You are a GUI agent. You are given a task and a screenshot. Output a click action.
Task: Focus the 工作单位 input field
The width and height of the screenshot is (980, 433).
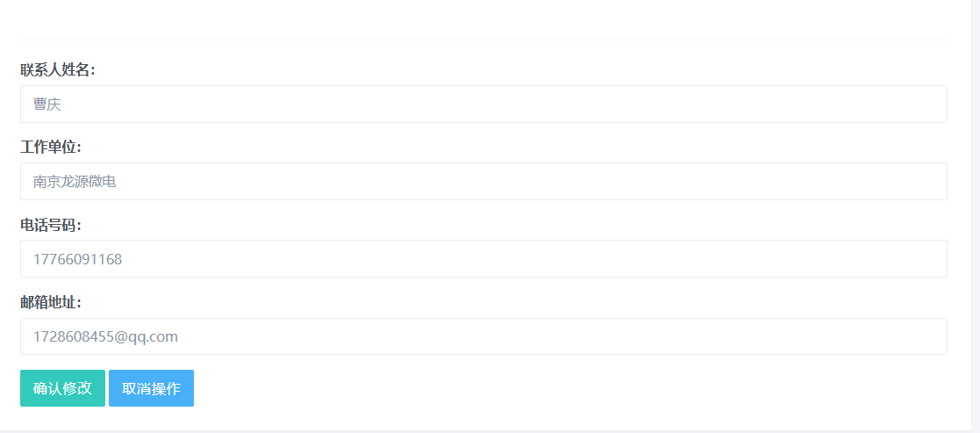click(x=483, y=182)
